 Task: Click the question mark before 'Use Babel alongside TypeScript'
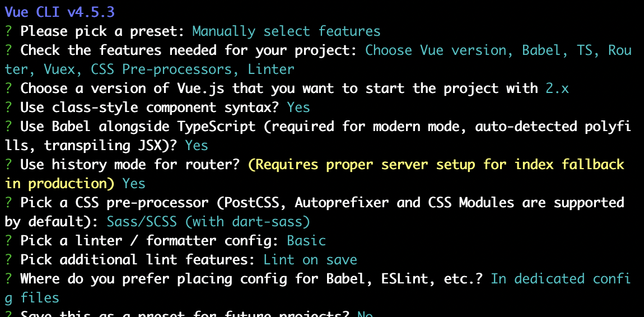8,127
